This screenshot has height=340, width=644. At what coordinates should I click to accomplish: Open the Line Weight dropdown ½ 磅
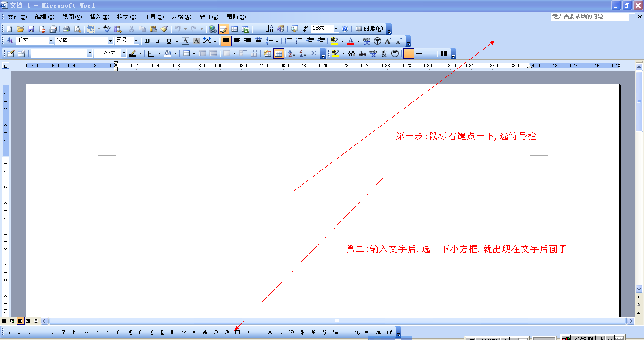[x=124, y=53]
